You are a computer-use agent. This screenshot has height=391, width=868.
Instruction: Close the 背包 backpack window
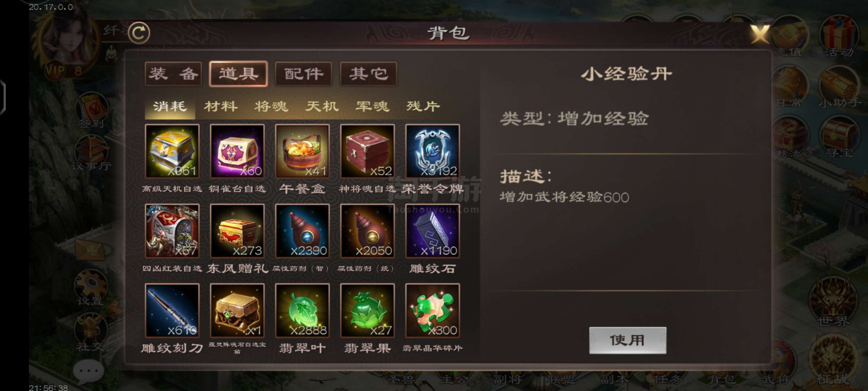click(759, 34)
